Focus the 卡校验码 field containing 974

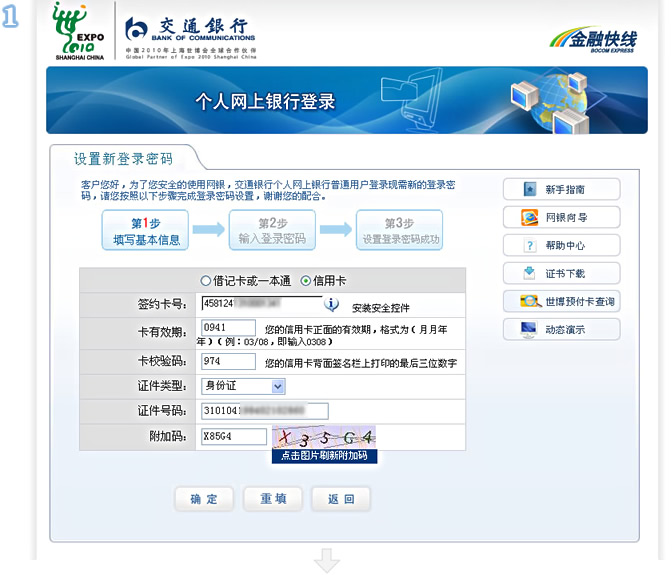(x=228, y=361)
